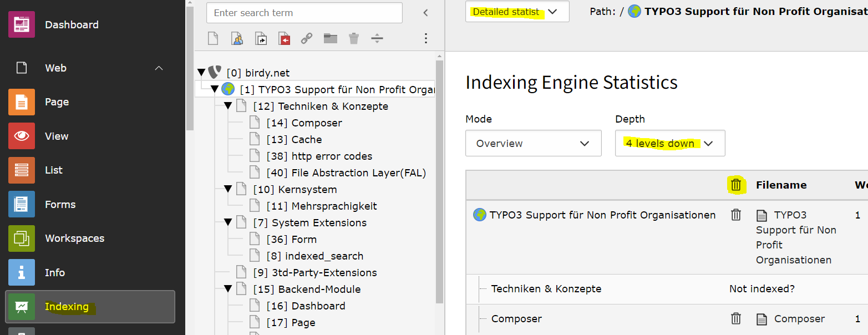
Task: Open the Indexing module in sidebar
Action: pos(67,307)
